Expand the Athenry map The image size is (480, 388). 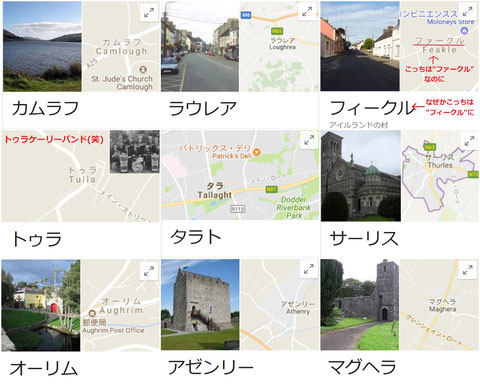309,269
